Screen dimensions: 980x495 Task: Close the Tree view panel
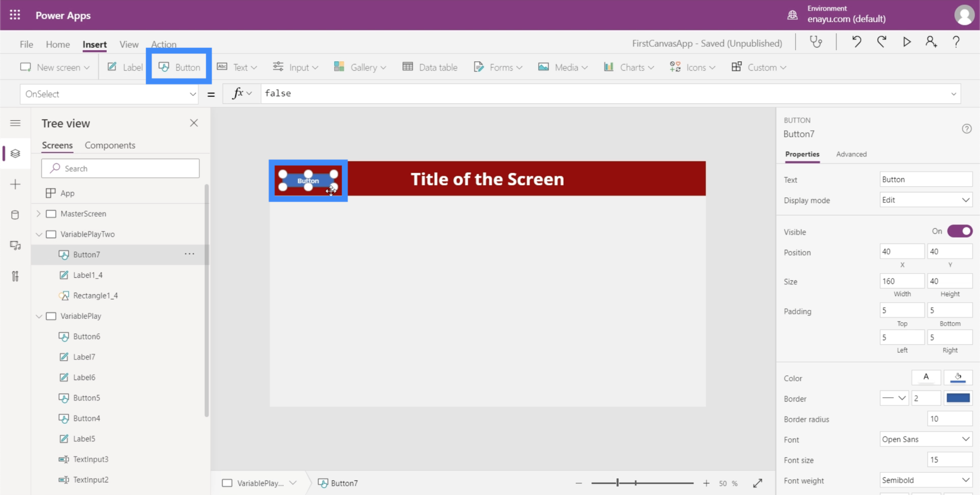click(x=194, y=123)
